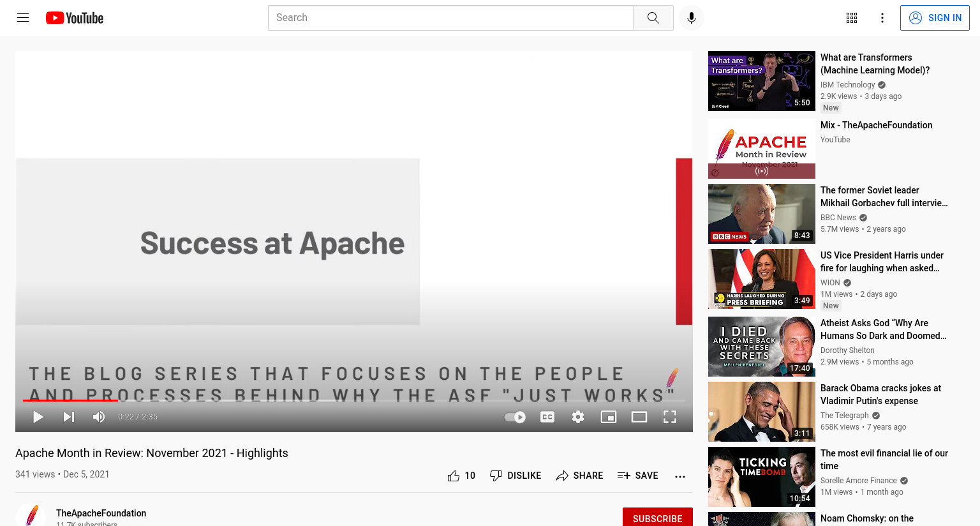Open IBM Technology channel link
The image size is (980, 526).
pos(847,85)
